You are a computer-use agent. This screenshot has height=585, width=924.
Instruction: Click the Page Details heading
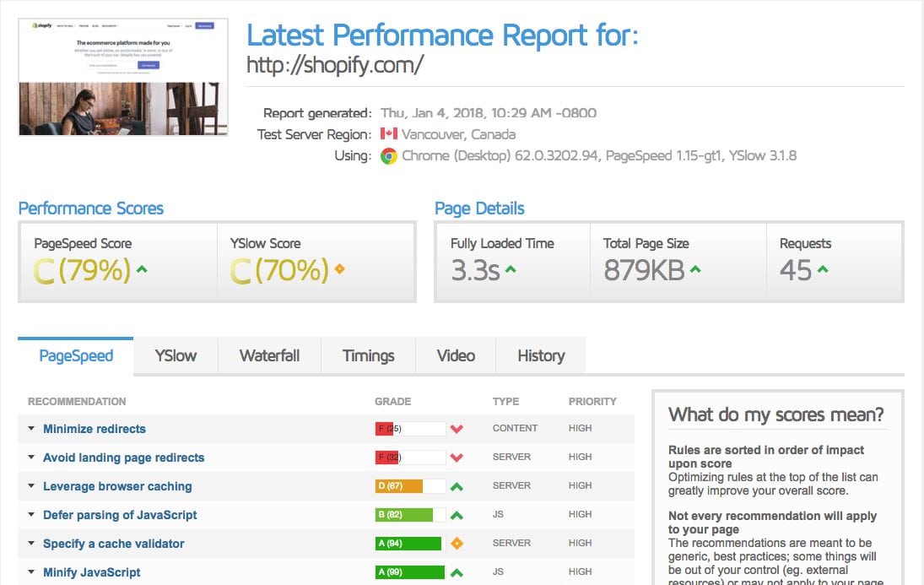click(x=479, y=209)
